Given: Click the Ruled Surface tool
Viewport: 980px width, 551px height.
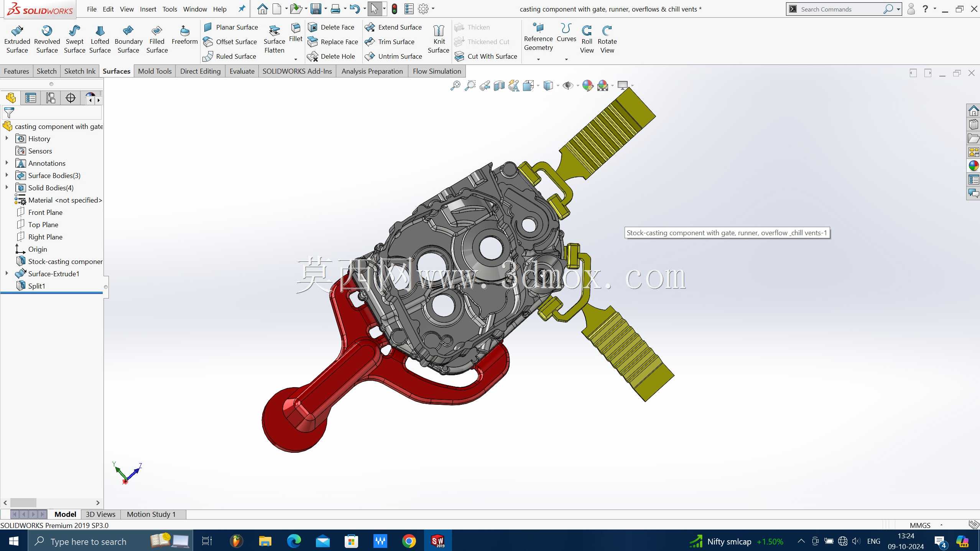Looking at the screenshot, I should click(230, 56).
